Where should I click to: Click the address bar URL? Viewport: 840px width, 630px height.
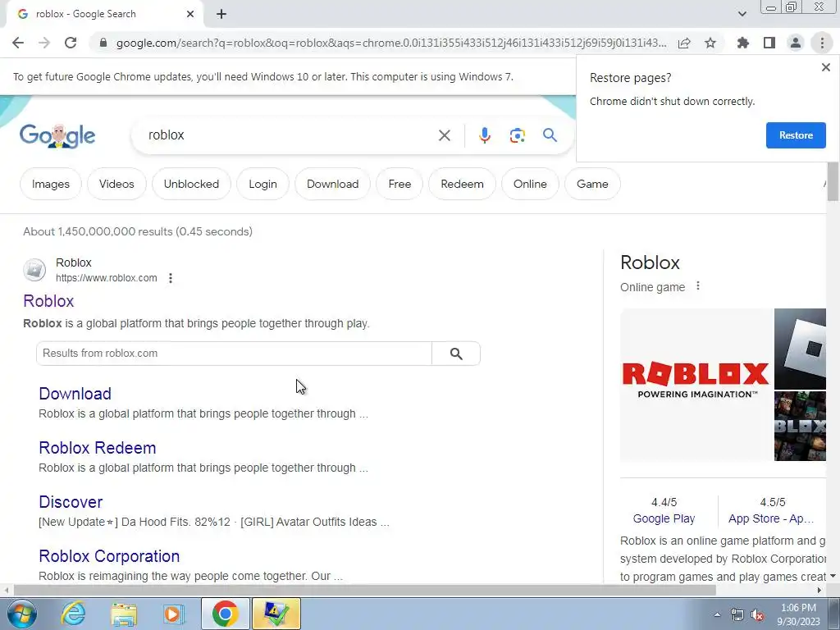[x=391, y=43]
